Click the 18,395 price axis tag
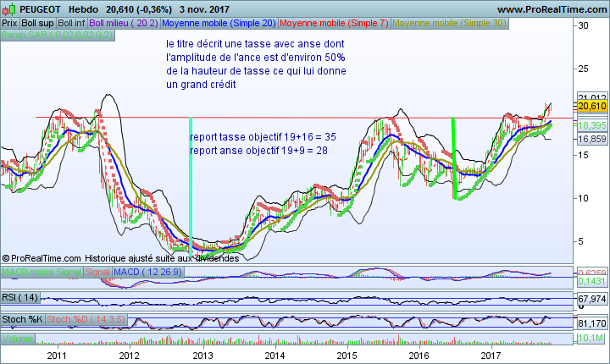The height and width of the screenshot is (364, 610). [x=592, y=125]
